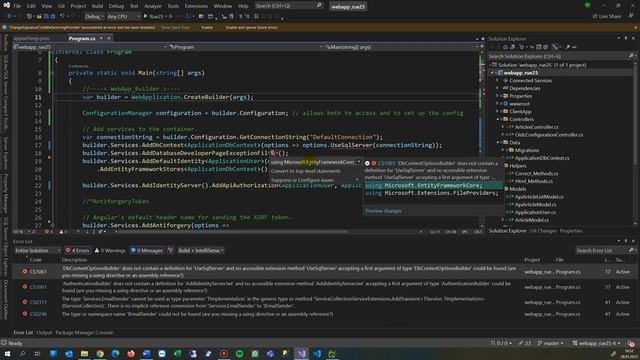Click the Visual Studio logo icon at top left

pyautogui.click(x=7, y=6)
